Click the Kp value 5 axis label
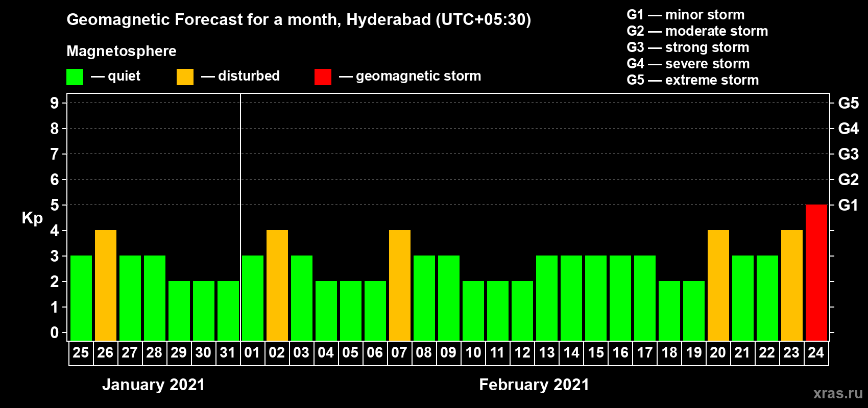The height and width of the screenshot is (408, 868). [x=55, y=205]
